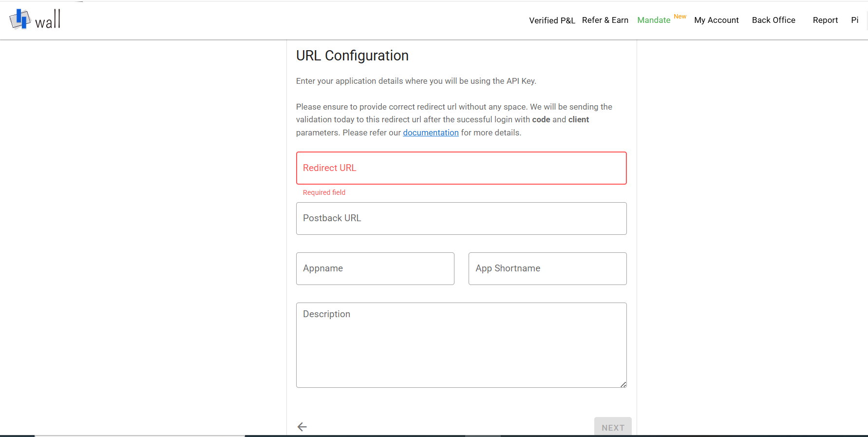Open the Refer & Earn page
The width and height of the screenshot is (868, 437).
605,20
